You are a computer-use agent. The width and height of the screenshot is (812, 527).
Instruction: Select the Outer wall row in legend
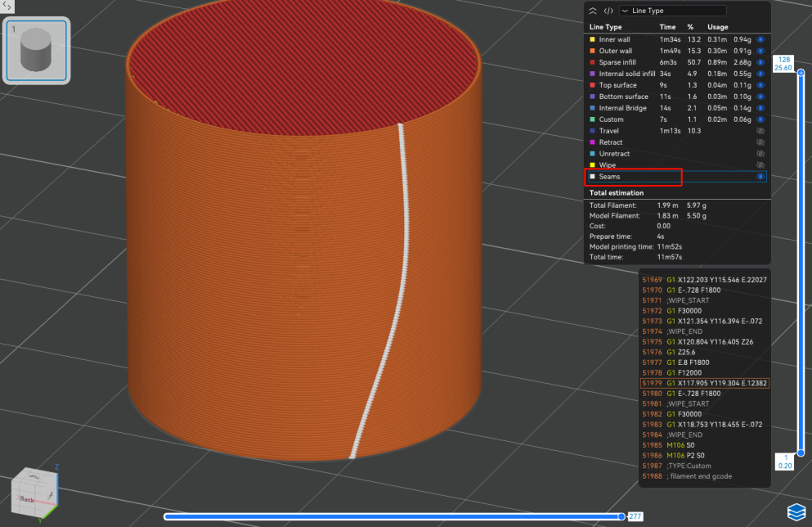pyautogui.click(x=615, y=51)
